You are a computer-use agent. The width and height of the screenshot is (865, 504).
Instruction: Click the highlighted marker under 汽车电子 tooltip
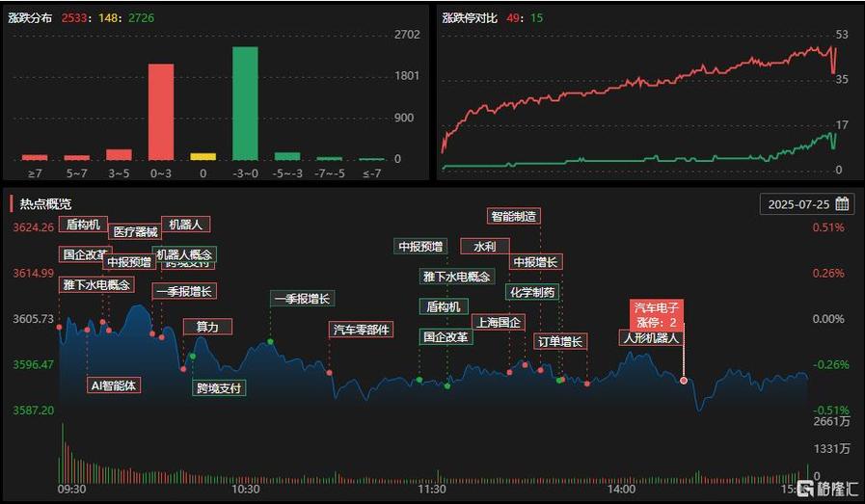(684, 381)
